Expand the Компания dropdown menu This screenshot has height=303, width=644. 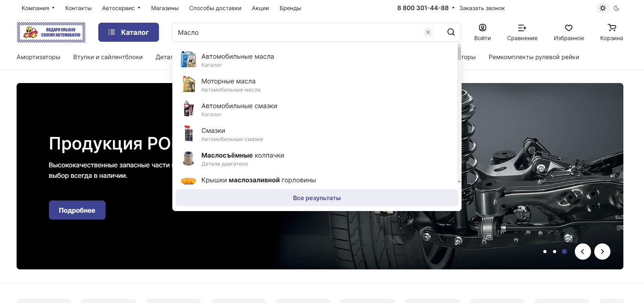pos(38,8)
